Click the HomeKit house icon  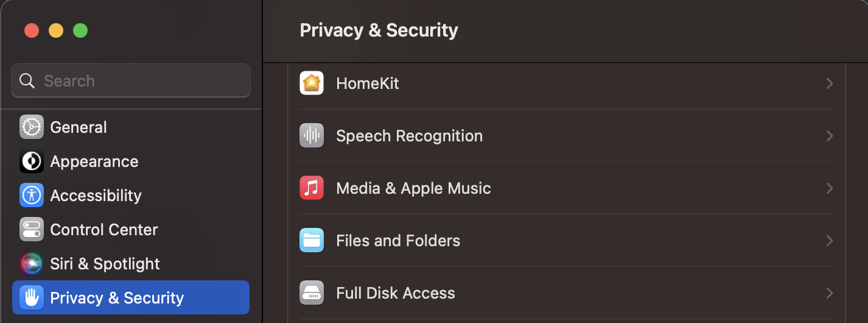click(312, 83)
